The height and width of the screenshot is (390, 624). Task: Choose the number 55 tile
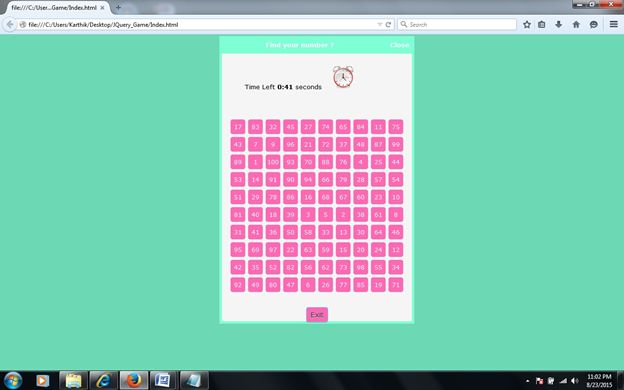(378, 267)
